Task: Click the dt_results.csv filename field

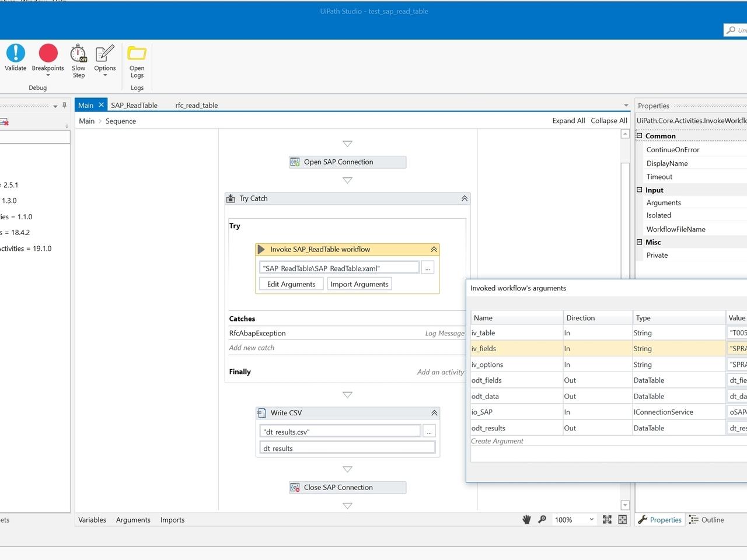Action: coord(340,430)
